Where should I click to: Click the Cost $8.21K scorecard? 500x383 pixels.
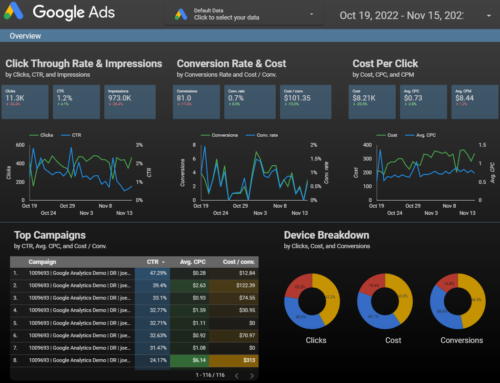coord(372,102)
